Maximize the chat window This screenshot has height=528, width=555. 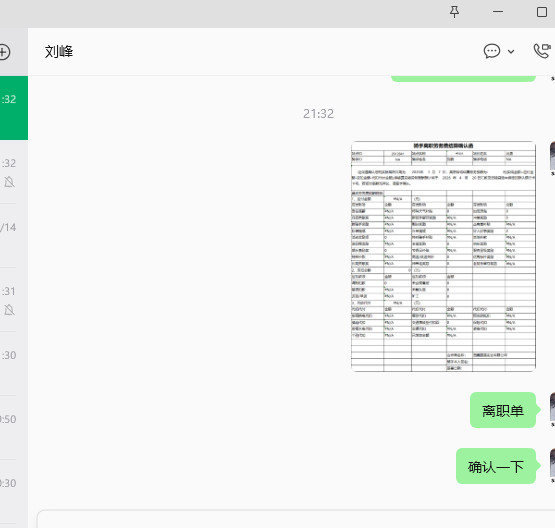tap(542, 12)
